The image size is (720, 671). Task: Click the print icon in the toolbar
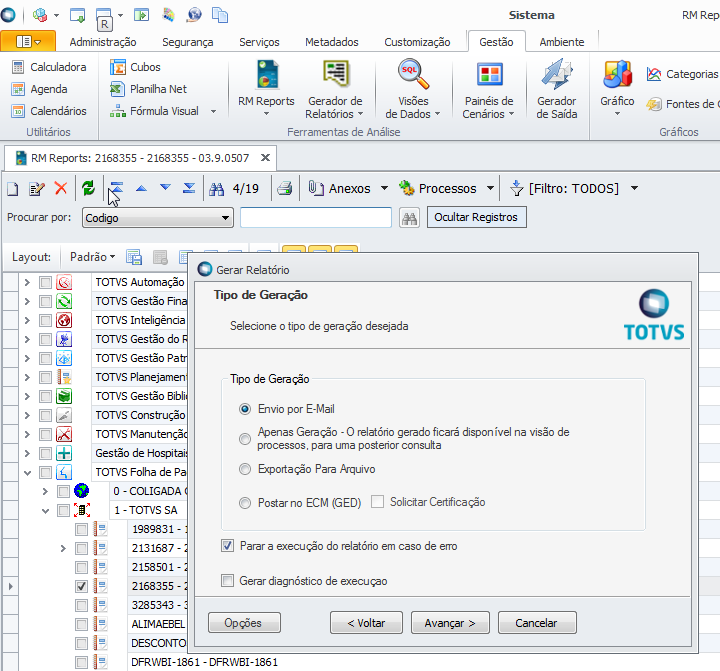click(x=285, y=188)
